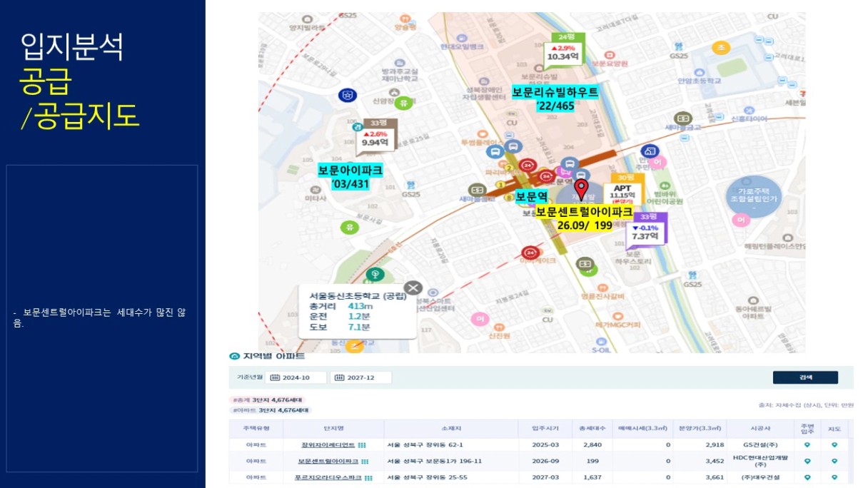
Task: Open the APT 11.15억 price marker
Action: pyautogui.click(x=623, y=190)
